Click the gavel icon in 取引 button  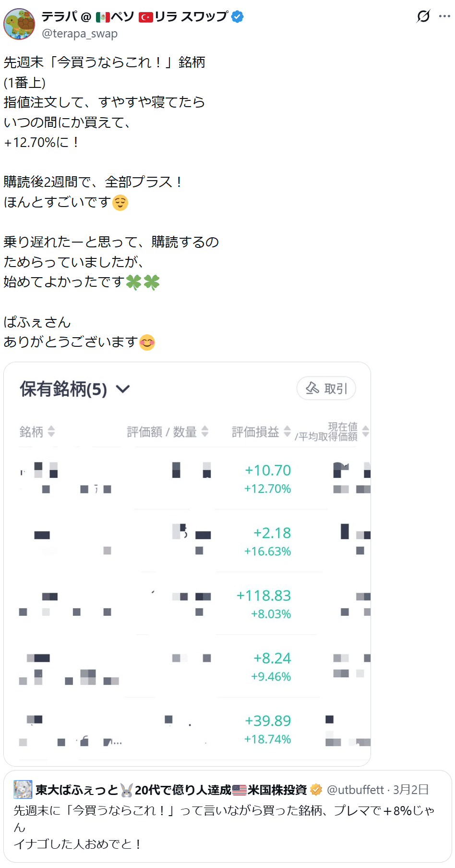pyautogui.click(x=312, y=388)
